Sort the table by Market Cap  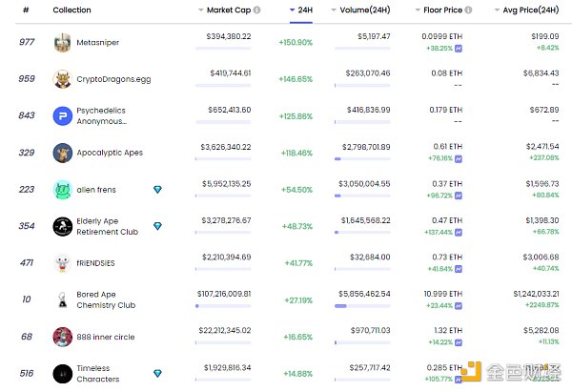click(229, 10)
